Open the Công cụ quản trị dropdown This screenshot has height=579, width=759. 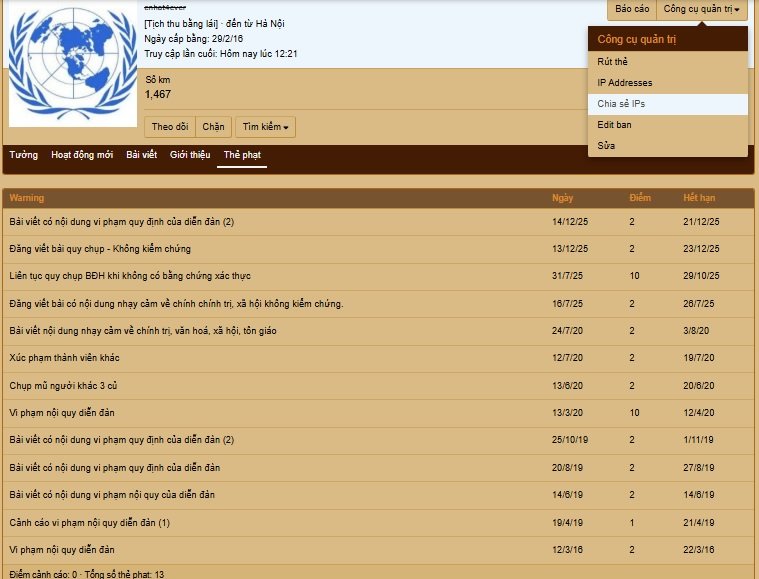(x=701, y=9)
